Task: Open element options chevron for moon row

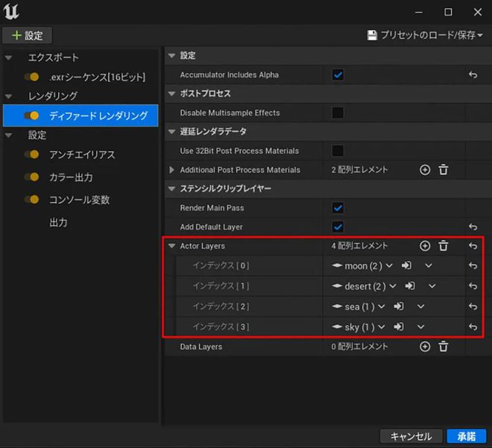Action: 429,265
